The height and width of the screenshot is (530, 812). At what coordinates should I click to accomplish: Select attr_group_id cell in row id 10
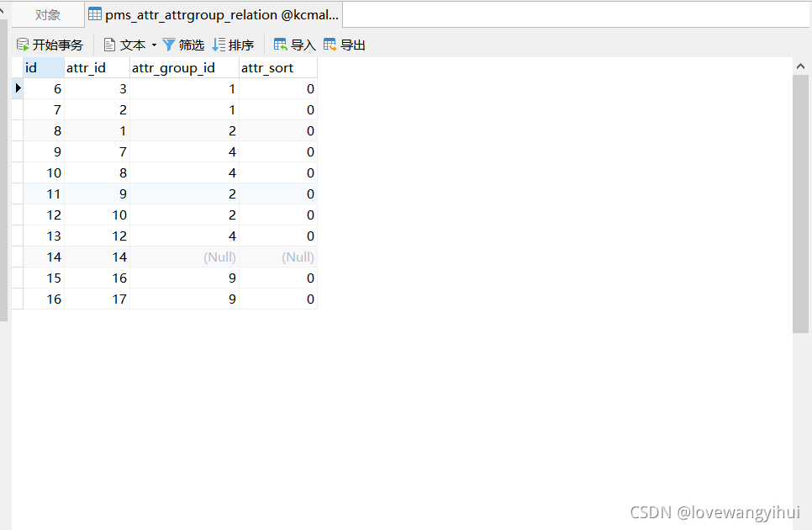(x=184, y=173)
